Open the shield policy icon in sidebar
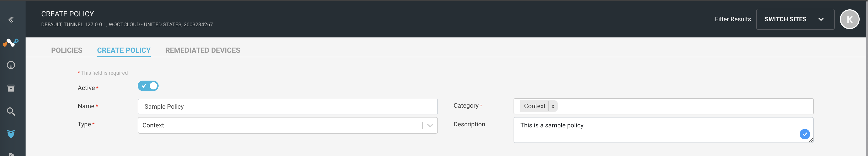This screenshot has width=868, height=156. [x=11, y=134]
